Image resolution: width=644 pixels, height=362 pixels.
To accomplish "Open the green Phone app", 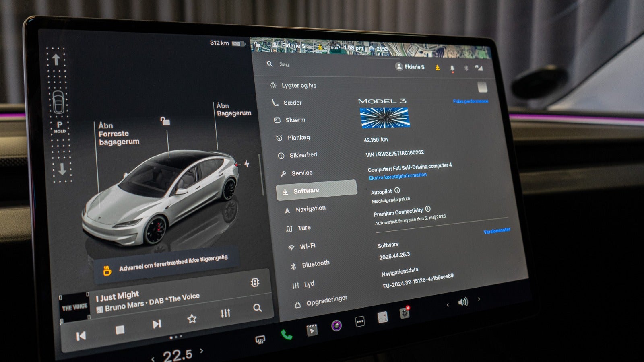I will pos(286,335).
